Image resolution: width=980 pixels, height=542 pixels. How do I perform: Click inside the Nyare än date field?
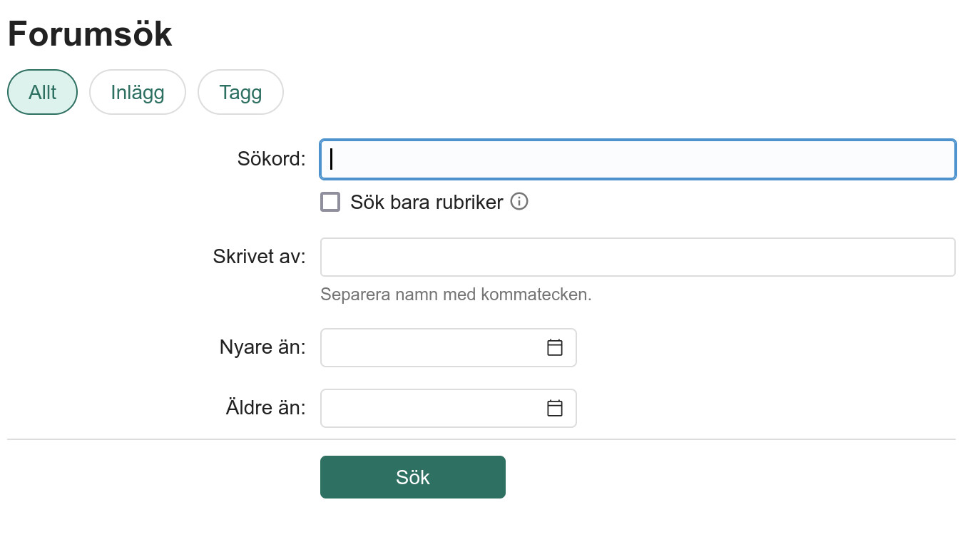pyautogui.click(x=428, y=347)
